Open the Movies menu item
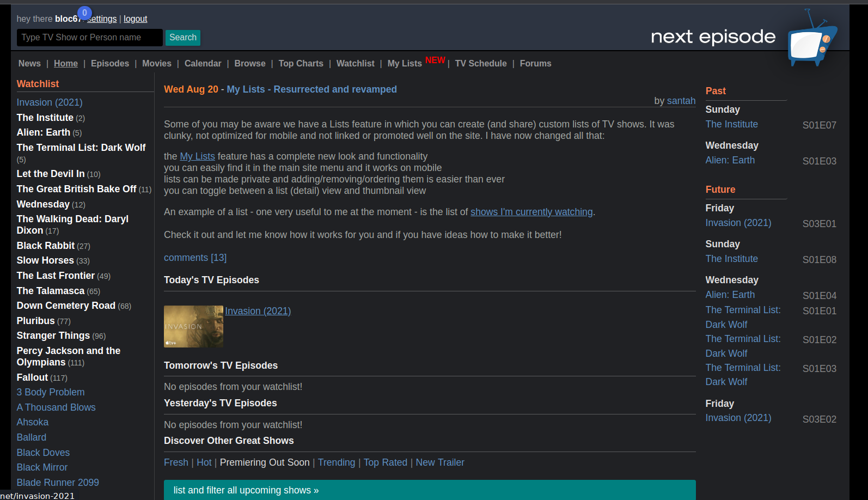The image size is (868, 500). [157, 64]
